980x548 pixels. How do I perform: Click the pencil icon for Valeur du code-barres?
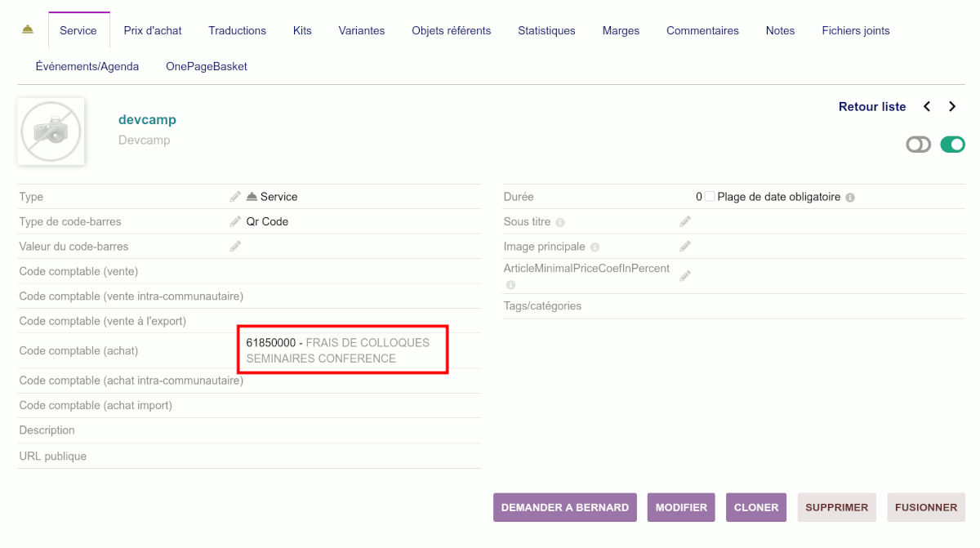coord(235,246)
